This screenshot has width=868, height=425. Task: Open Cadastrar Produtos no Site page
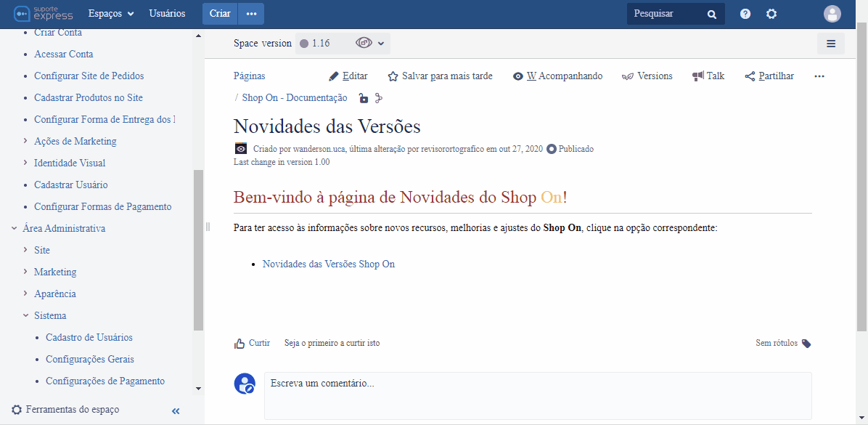(x=89, y=97)
